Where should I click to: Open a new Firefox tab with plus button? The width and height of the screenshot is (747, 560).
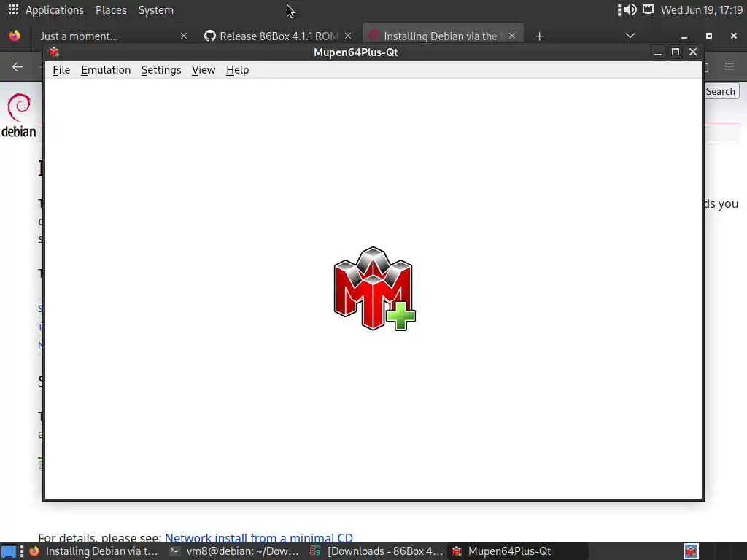pos(539,36)
